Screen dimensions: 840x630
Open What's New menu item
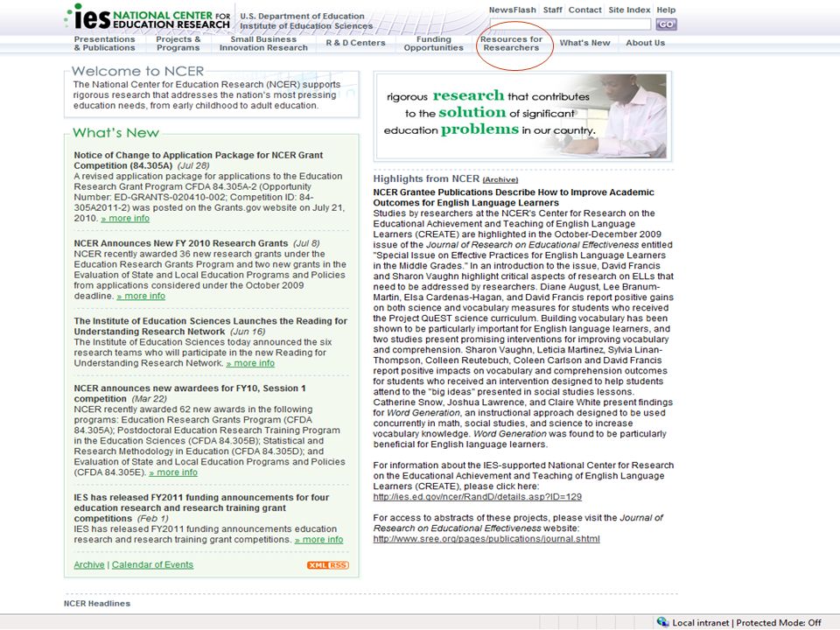[585, 43]
